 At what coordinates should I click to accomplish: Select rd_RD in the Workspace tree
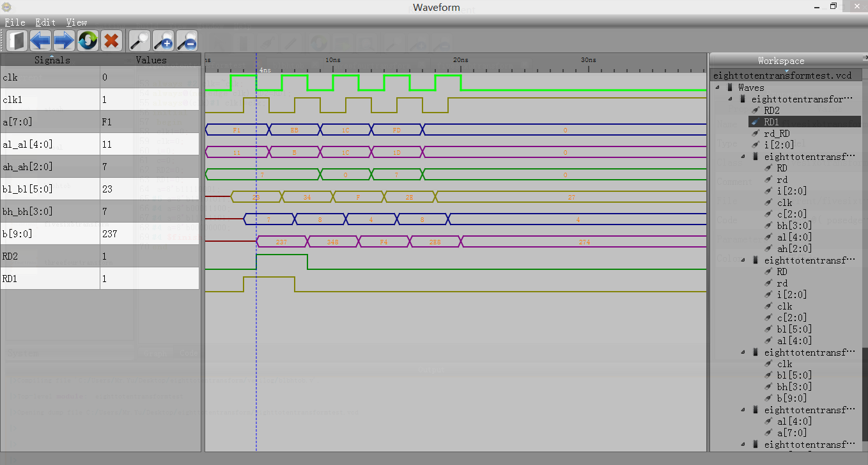777,134
